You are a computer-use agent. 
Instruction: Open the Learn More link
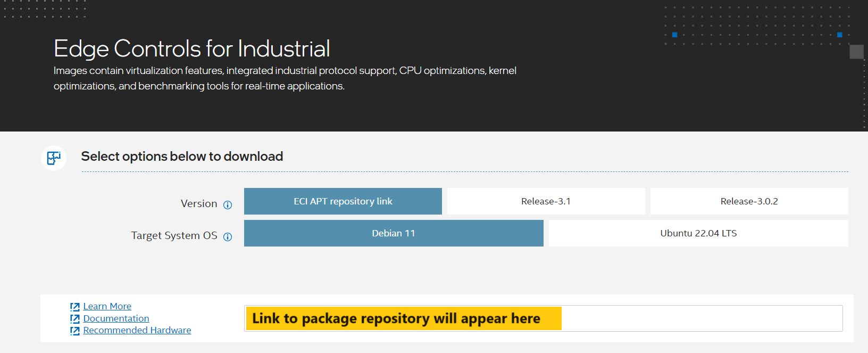coord(107,306)
